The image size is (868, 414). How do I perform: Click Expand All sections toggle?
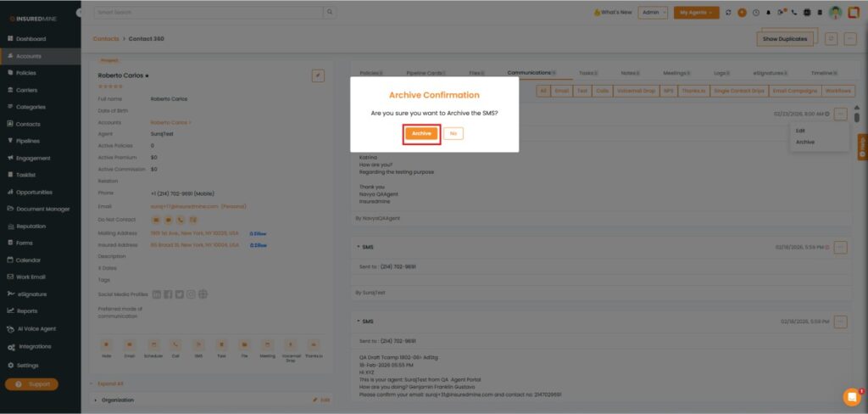tap(112, 383)
